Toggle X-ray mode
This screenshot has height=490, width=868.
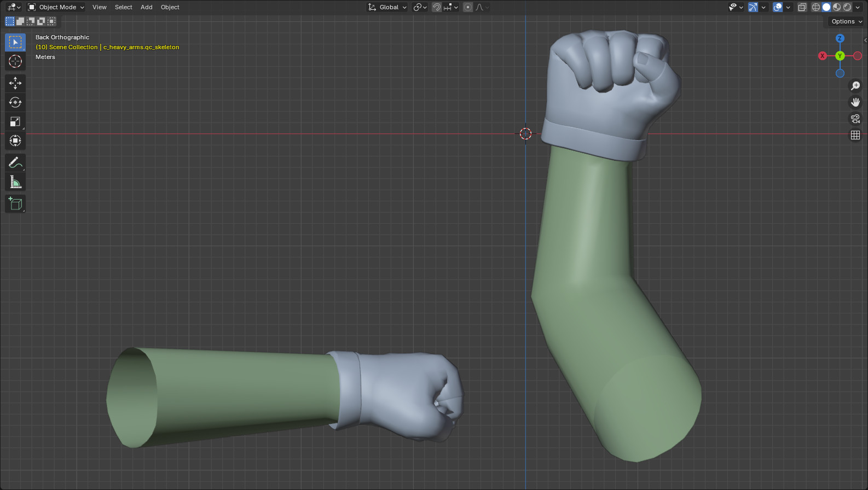pos(802,7)
